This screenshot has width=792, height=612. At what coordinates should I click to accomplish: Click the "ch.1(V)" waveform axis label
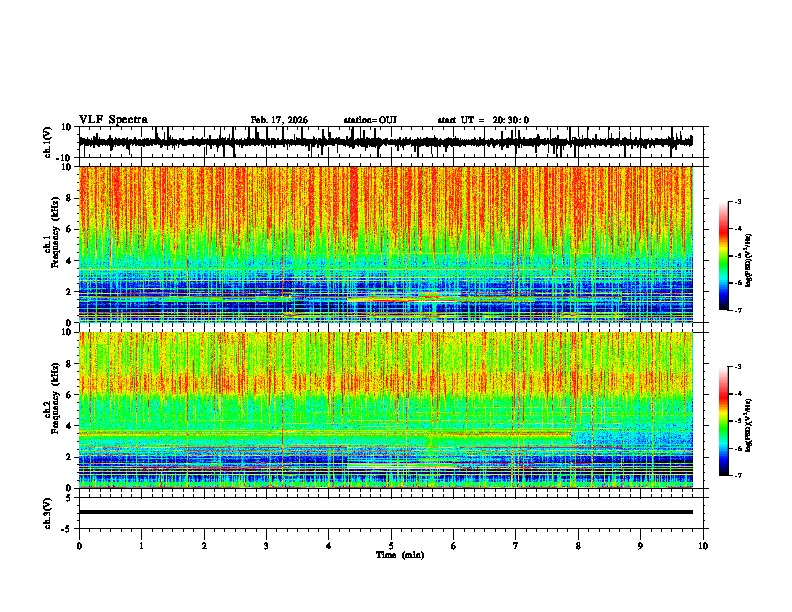click(x=48, y=142)
